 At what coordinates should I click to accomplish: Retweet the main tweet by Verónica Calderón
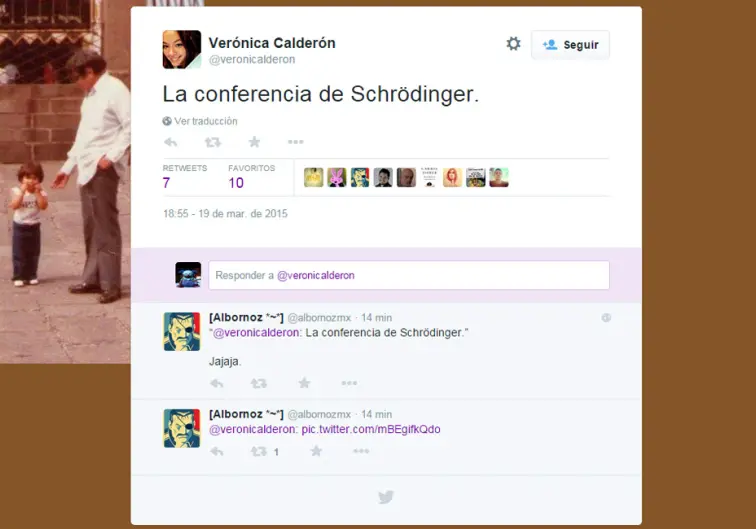213,142
